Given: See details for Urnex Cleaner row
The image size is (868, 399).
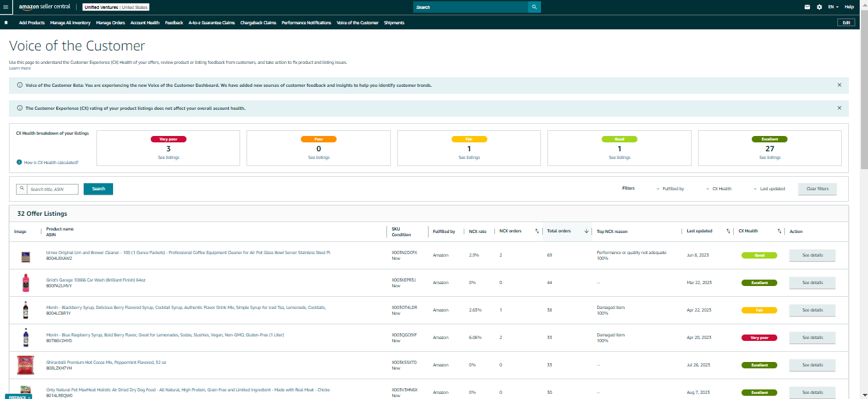Looking at the screenshot, I should click(x=812, y=255).
